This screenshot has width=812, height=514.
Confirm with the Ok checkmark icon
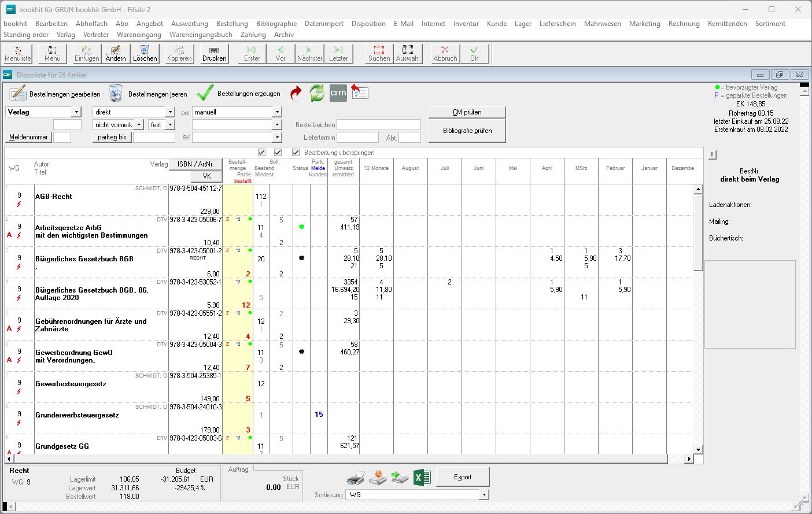pos(474,53)
